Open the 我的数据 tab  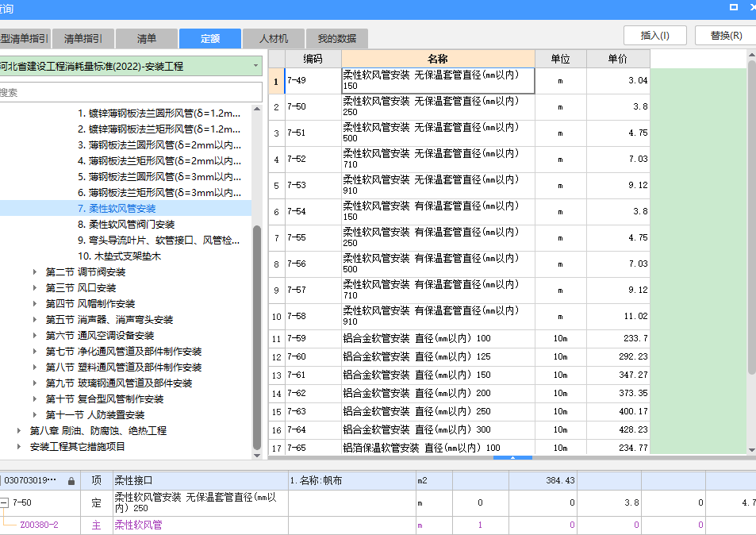click(x=337, y=39)
